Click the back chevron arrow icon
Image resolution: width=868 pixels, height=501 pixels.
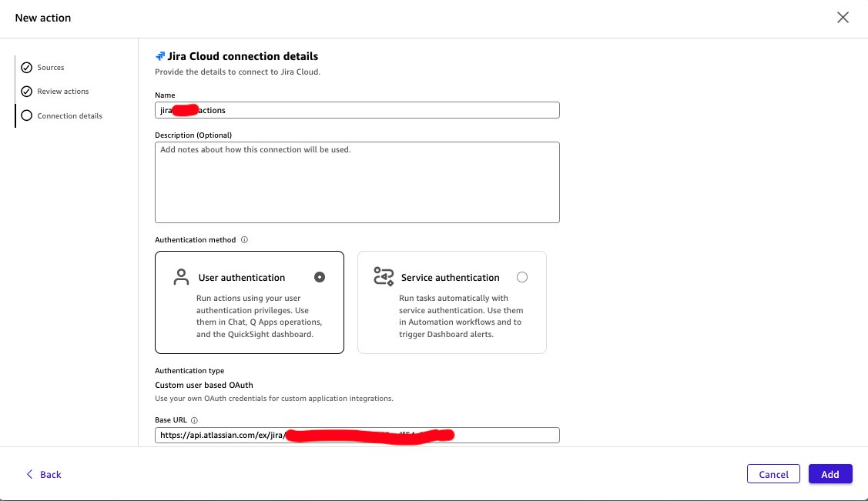29,474
